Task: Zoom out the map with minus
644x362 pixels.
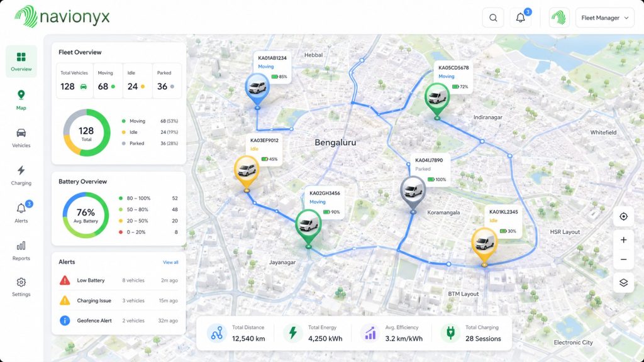Action: 623,260
